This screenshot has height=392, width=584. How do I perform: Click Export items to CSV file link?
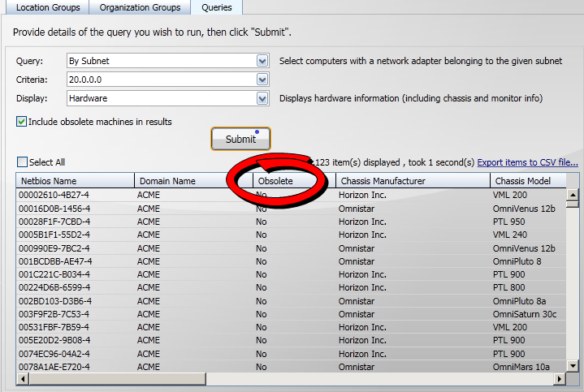[527, 162]
